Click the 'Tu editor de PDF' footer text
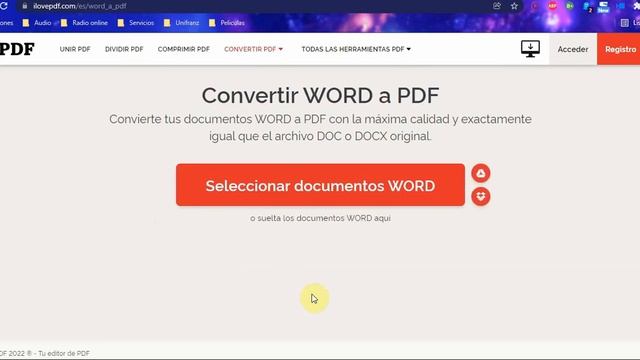The image size is (640, 360). tap(64, 353)
